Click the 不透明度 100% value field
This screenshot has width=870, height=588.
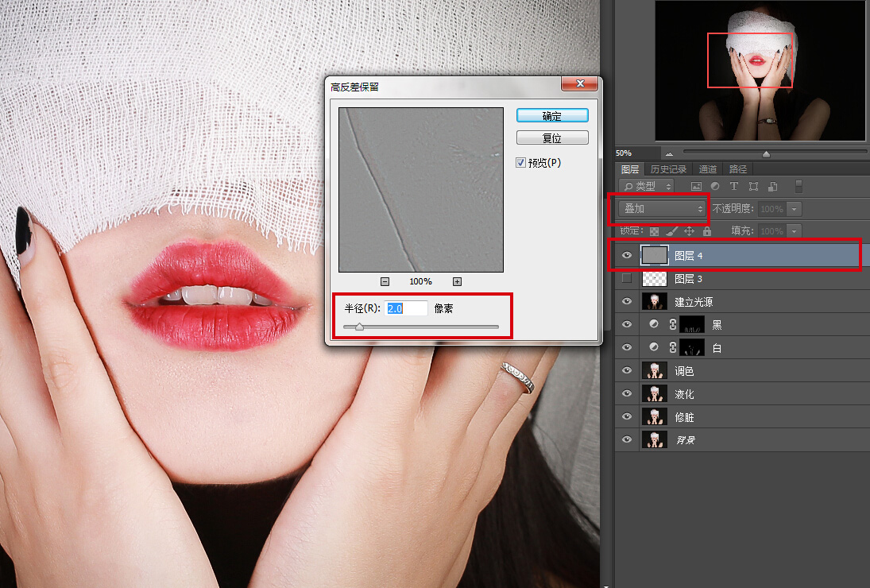[772, 209]
